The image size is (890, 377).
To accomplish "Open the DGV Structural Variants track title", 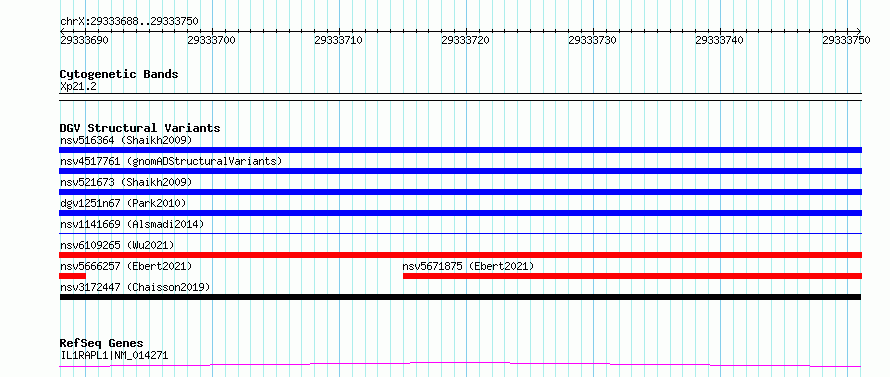I will [140, 128].
